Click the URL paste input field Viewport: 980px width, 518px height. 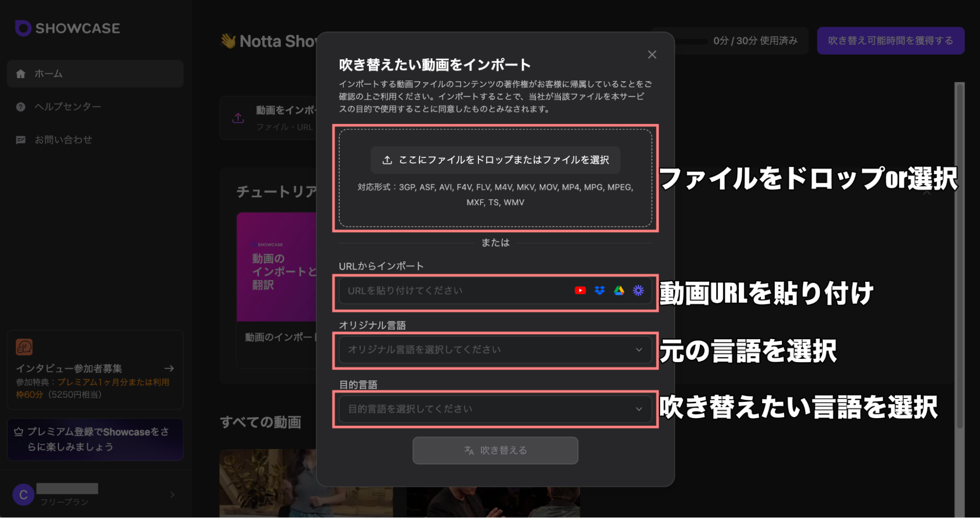(495, 291)
